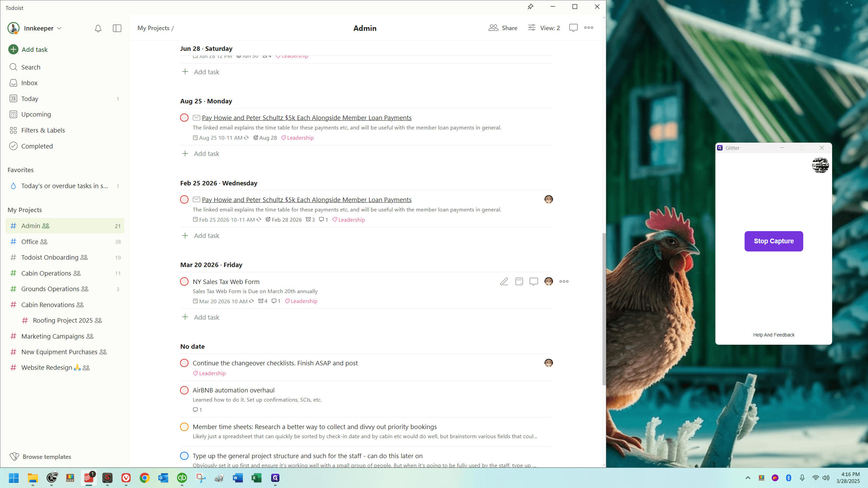Open comments for NY Sales Tax Web Form
The image size is (868, 488).
534,282
